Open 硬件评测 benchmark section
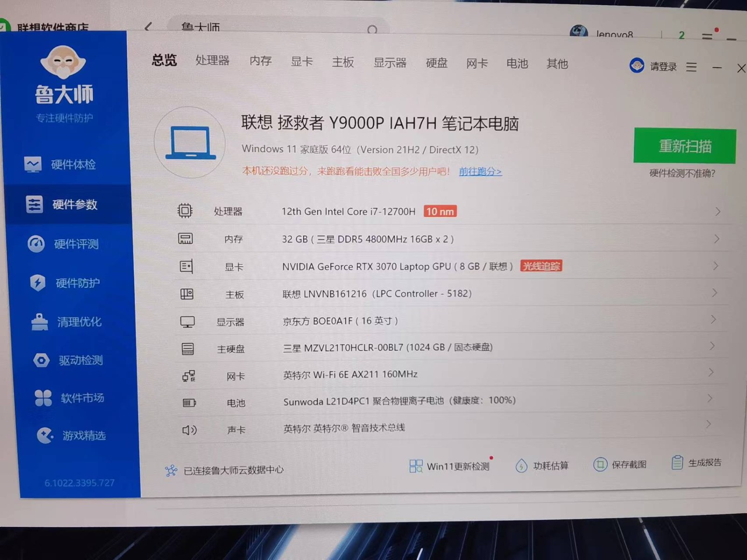This screenshot has height=560, width=747. pos(63,244)
